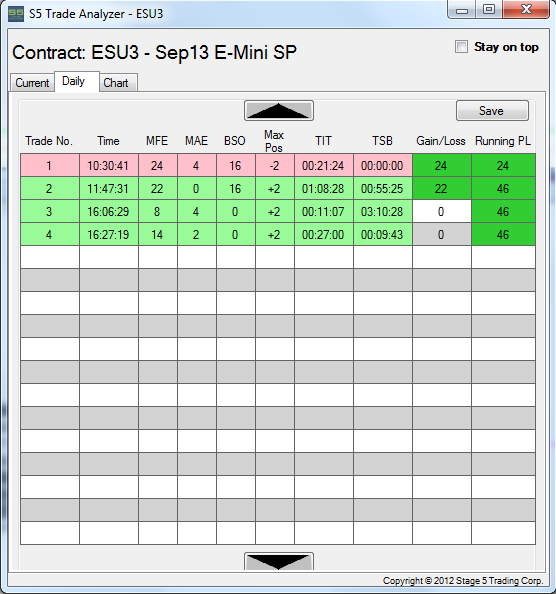Click the Max Pos value -2

click(x=275, y=165)
